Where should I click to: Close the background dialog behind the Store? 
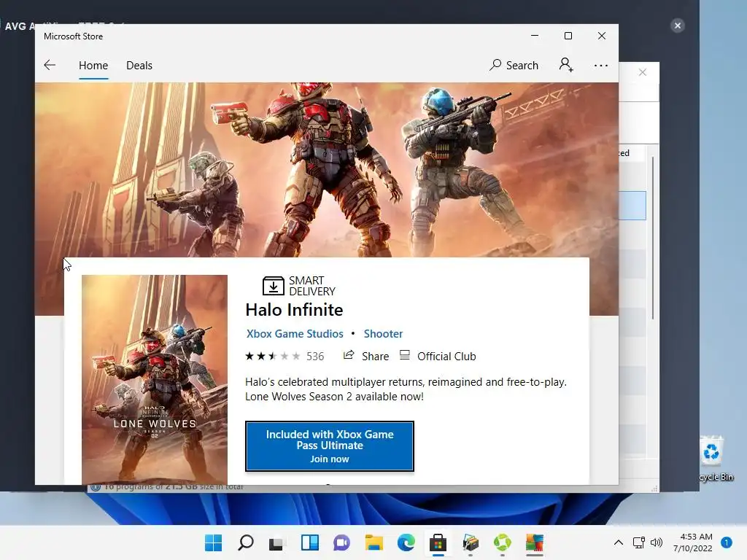click(643, 72)
